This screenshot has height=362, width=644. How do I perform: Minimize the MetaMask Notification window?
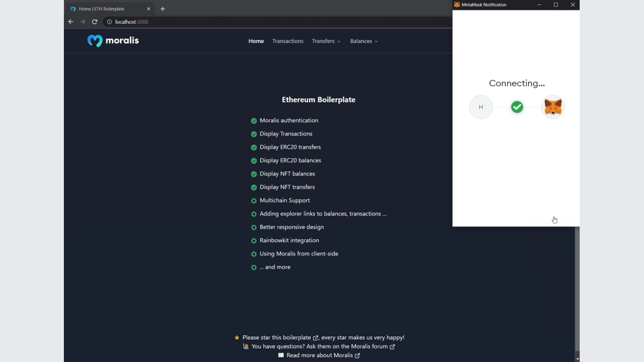[x=539, y=5]
